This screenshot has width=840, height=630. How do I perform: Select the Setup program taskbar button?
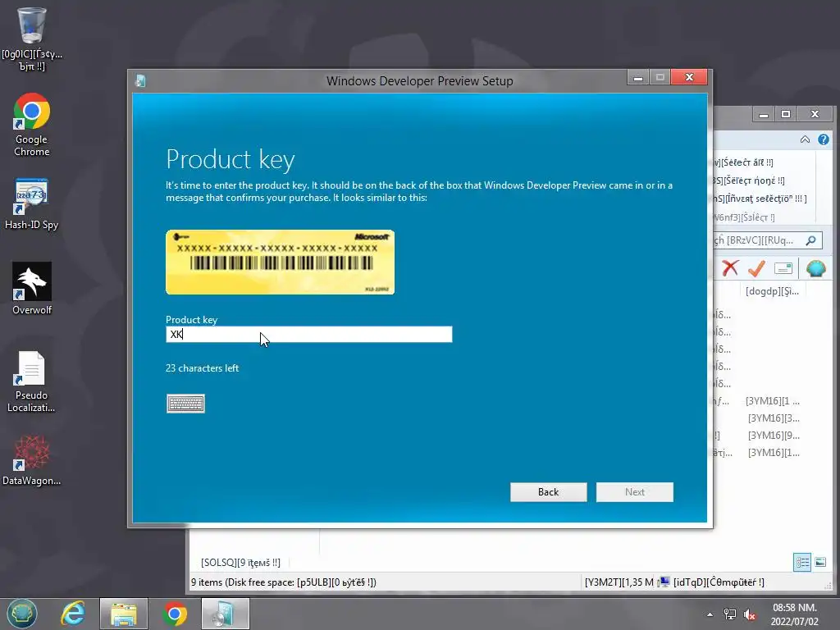(x=225, y=614)
